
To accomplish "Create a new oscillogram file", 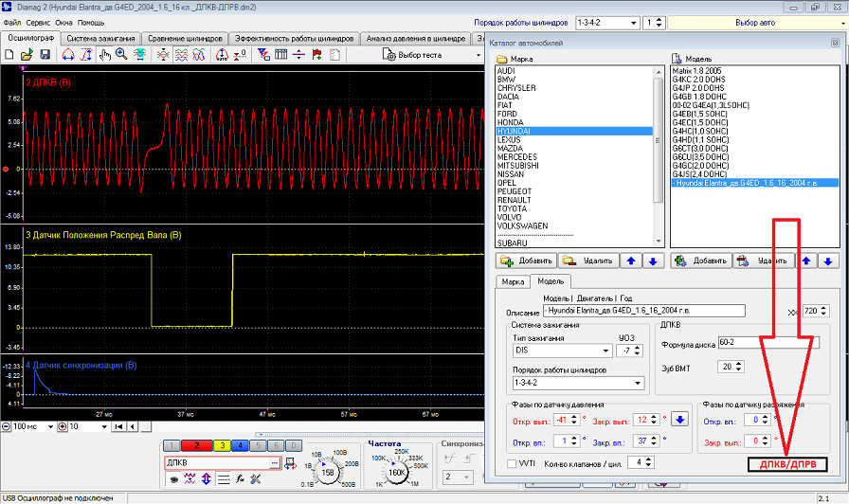I will click(x=9, y=55).
